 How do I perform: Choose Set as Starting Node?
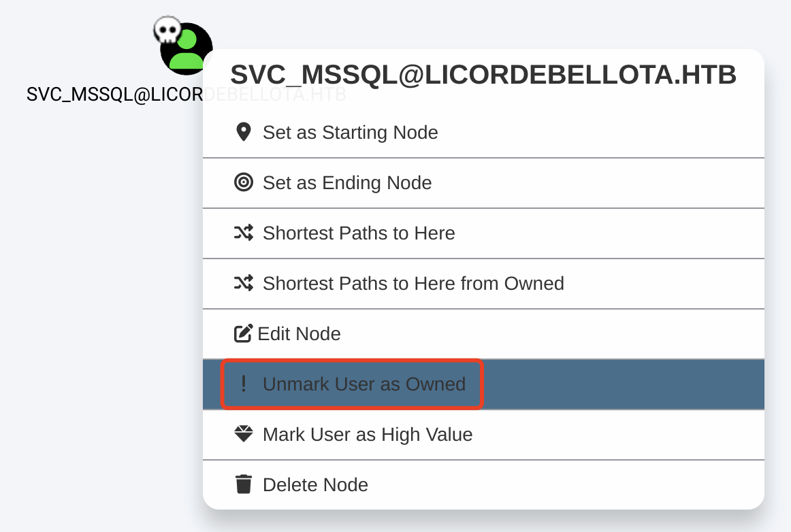[x=350, y=132]
